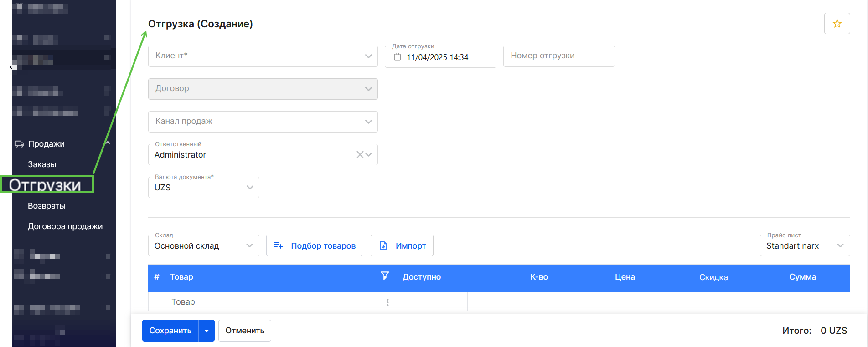Open Договора продажи menu item
The width and height of the screenshot is (868, 347).
pos(65,226)
